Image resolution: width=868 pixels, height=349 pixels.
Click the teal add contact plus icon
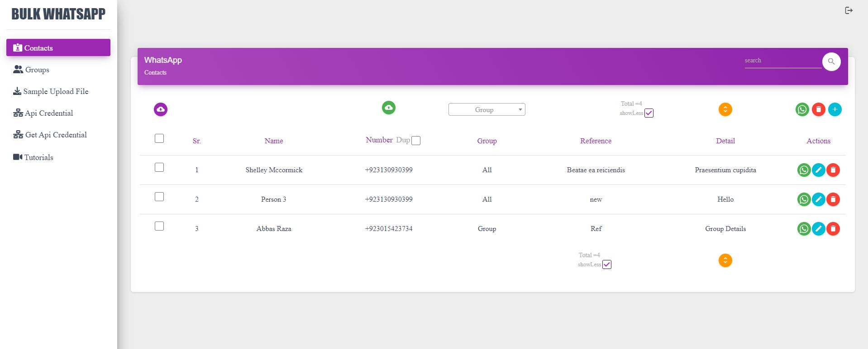click(835, 109)
